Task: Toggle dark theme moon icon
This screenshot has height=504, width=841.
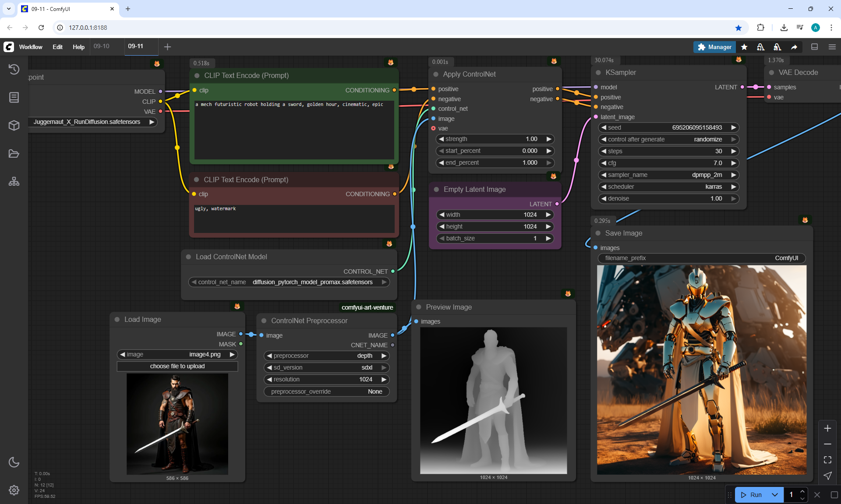Action: click(x=14, y=462)
